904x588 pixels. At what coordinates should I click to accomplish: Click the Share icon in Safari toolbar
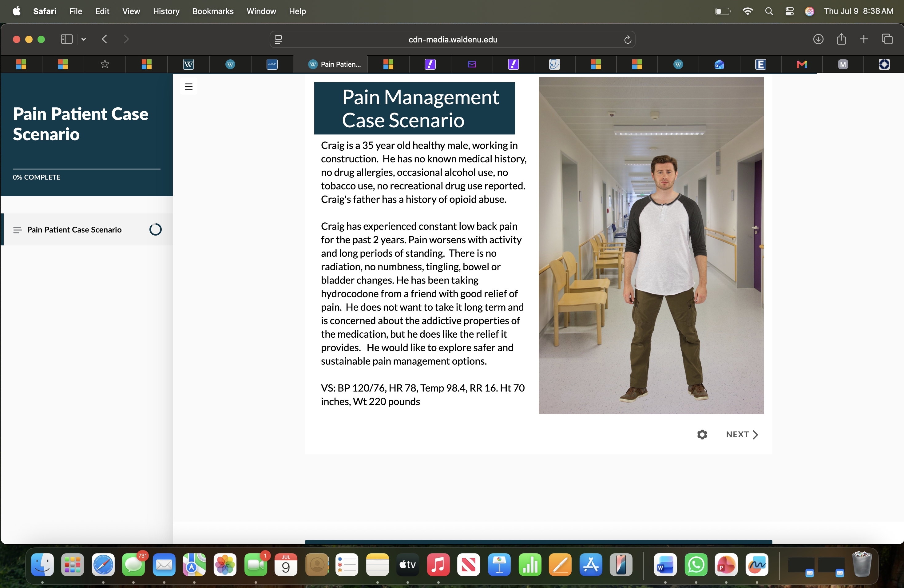841,39
